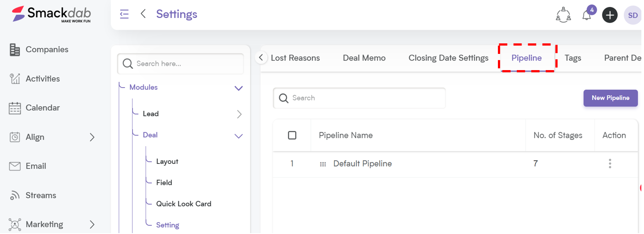Open the Companies sidebar icon
This screenshot has width=644, height=234.
(15, 50)
